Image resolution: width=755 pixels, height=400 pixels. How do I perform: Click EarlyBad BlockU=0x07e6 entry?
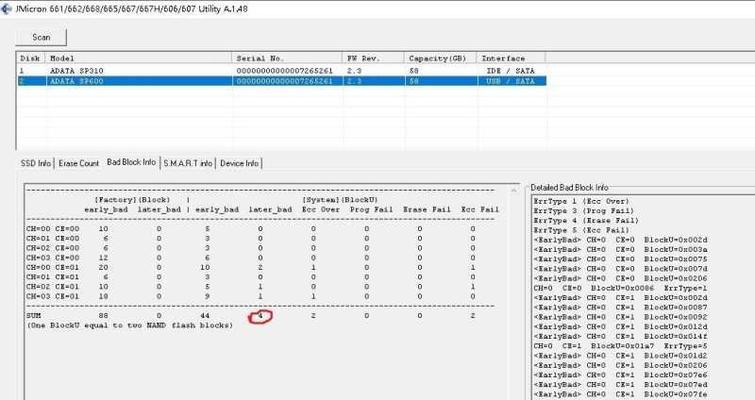[620, 374]
